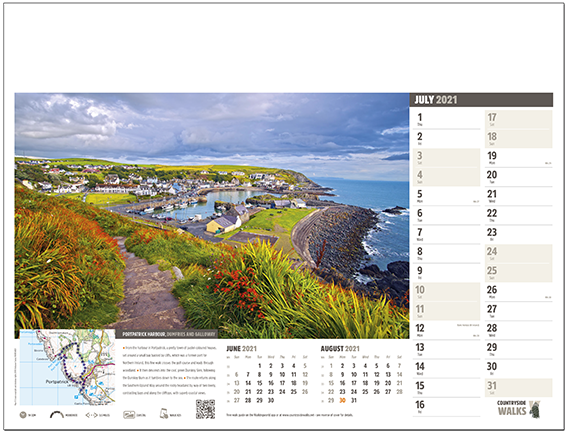Image resolution: width=567 pixels, height=433 pixels.
Task: Select the shaded July 31 date cell
Action: [x=519, y=388]
